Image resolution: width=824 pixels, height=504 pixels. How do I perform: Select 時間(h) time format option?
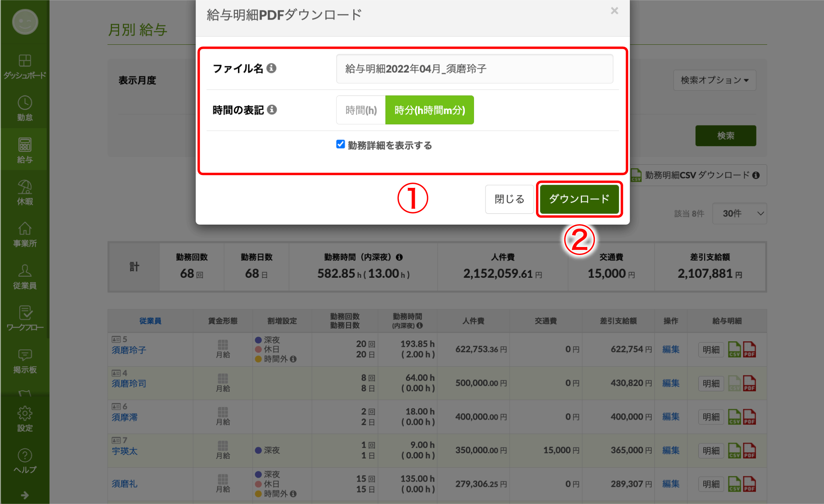[x=361, y=110]
